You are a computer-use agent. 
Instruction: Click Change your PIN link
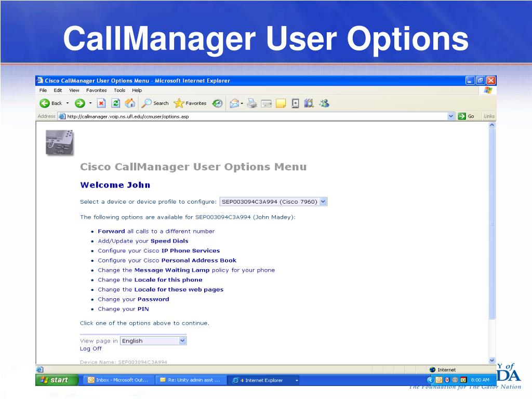coord(123,309)
